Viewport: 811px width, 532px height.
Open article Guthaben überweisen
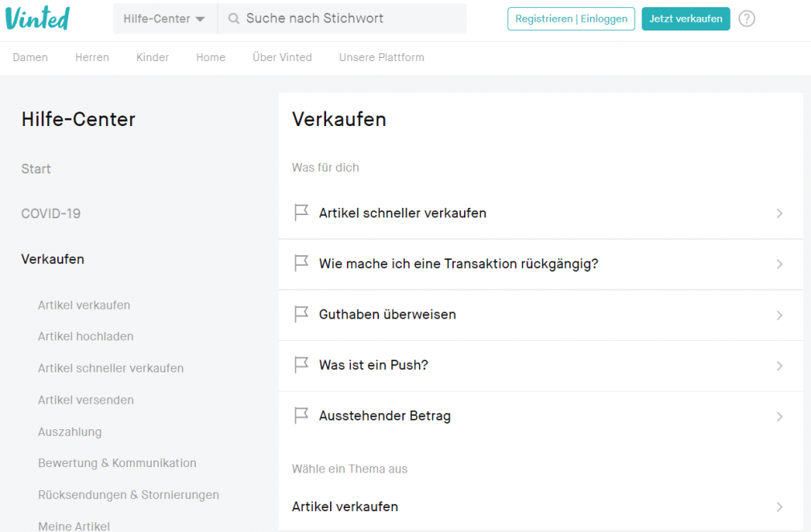click(x=540, y=315)
